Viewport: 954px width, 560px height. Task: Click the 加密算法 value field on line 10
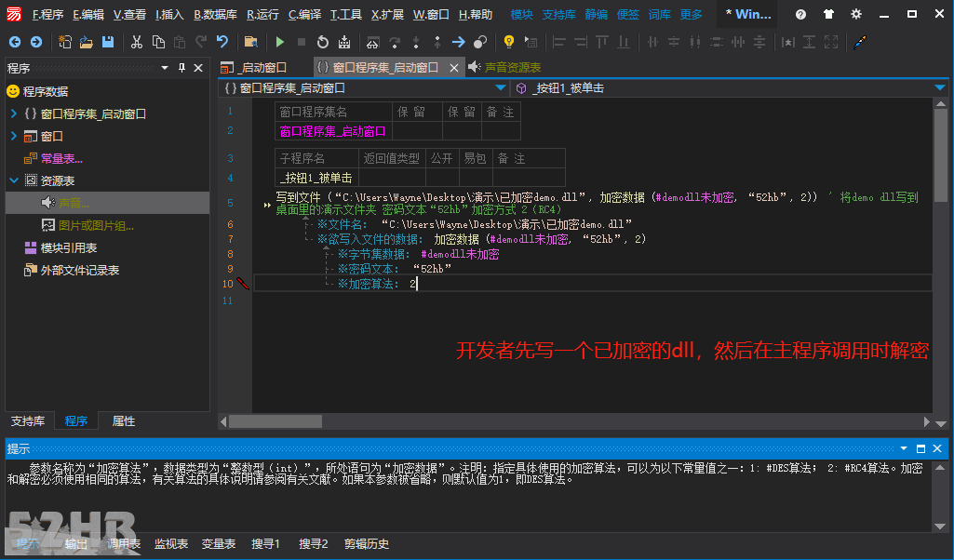point(413,284)
